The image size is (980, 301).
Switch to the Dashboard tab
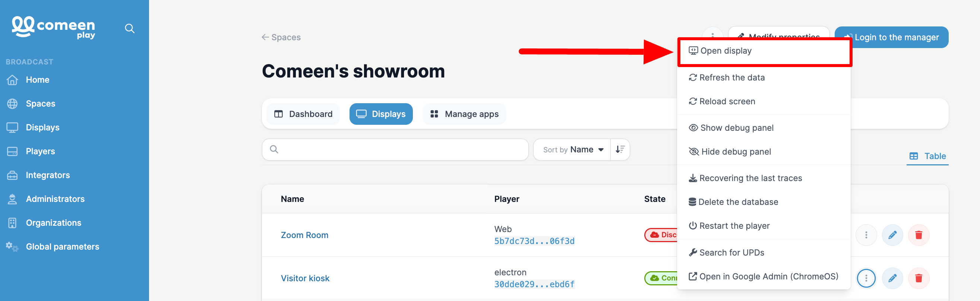[x=303, y=114]
